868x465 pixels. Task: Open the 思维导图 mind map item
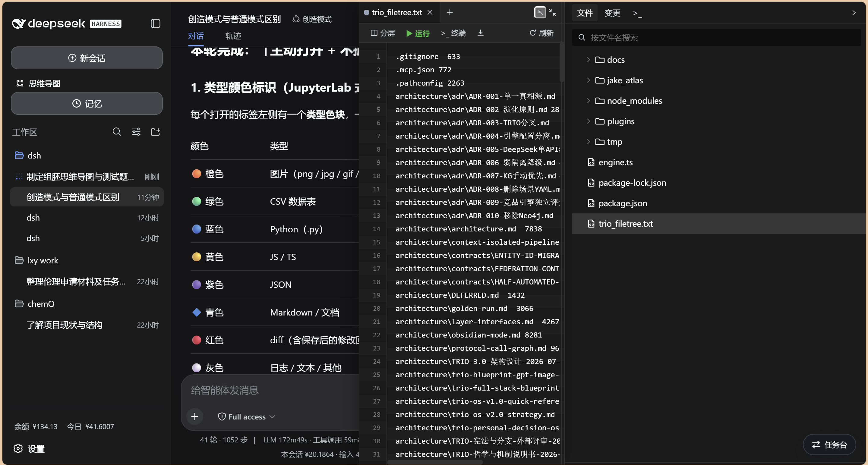(38, 83)
